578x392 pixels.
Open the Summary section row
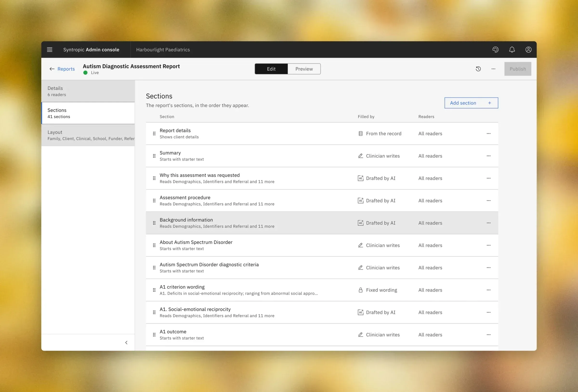tap(322, 156)
